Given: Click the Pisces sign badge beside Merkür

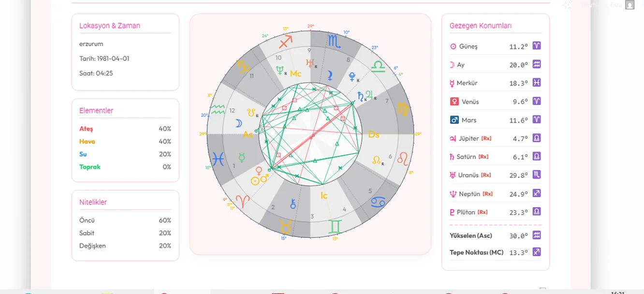Looking at the screenshot, I should pos(536,83).
